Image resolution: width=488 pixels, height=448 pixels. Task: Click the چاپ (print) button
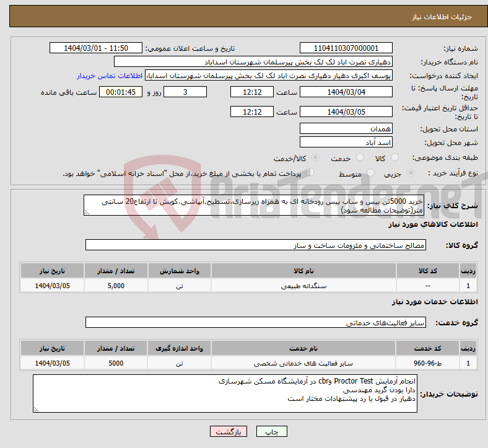click(x=271, y=431)
